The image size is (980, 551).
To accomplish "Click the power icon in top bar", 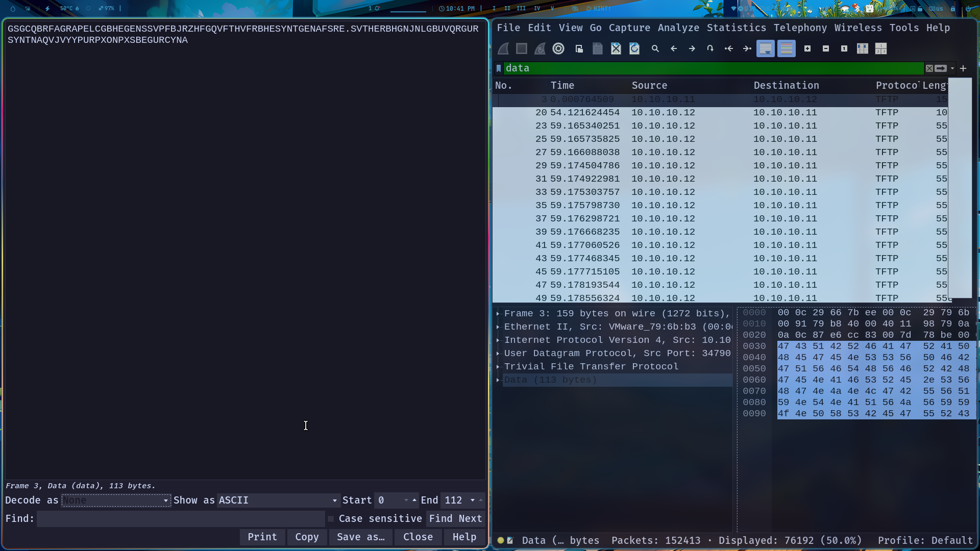I will (x=968, y=9).
